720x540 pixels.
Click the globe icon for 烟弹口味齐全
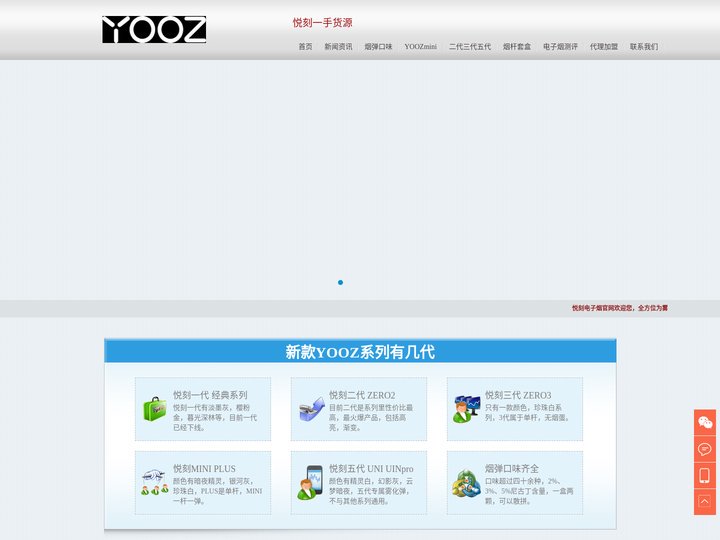467,483
